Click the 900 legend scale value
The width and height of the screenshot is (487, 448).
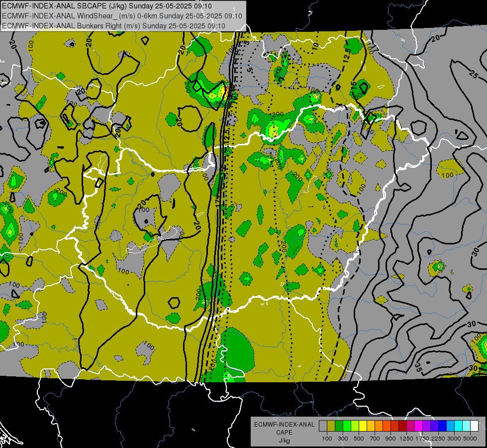tap(390, 439)
